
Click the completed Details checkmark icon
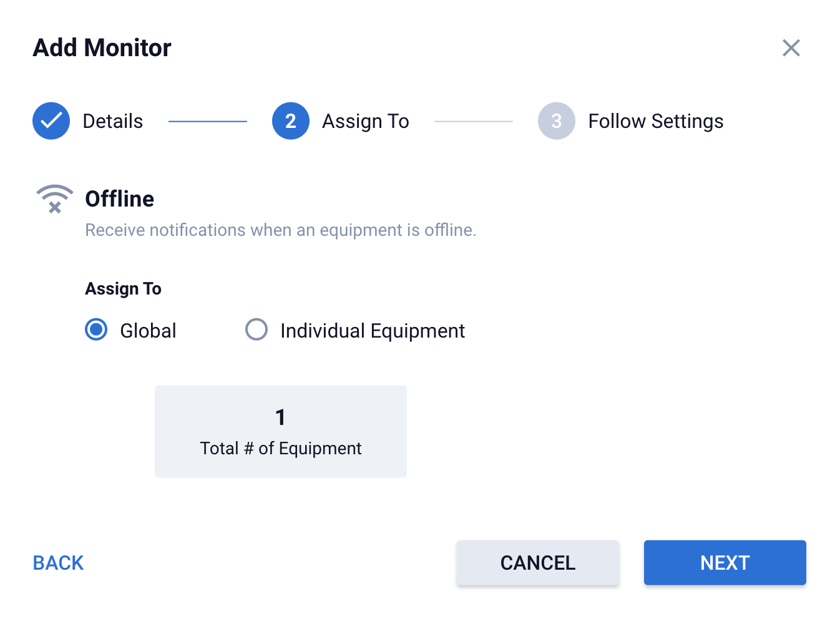pos(51,121)
